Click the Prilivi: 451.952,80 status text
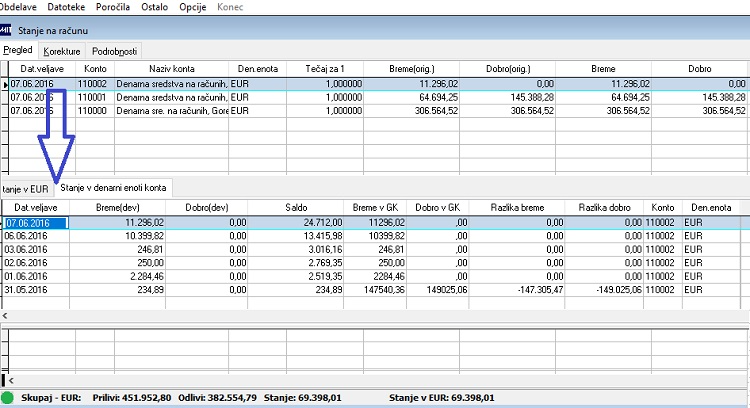This screenshot has width=750, height=408. click(132, 397)
